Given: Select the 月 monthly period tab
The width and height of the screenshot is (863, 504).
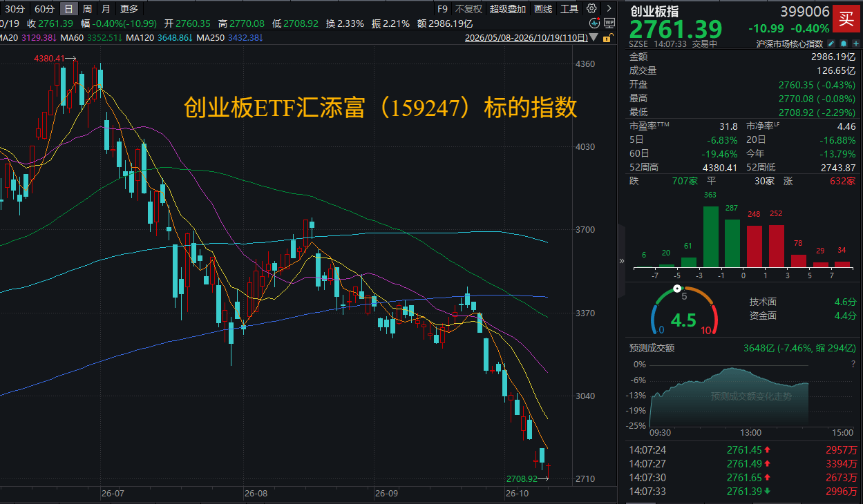Looking at the screenshot, I should (x=105, y=9).
